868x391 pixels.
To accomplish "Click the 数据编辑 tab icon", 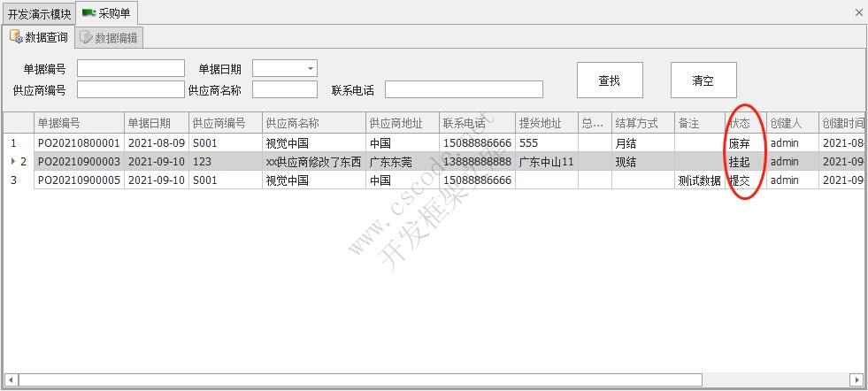I will [x=85, y=37].
